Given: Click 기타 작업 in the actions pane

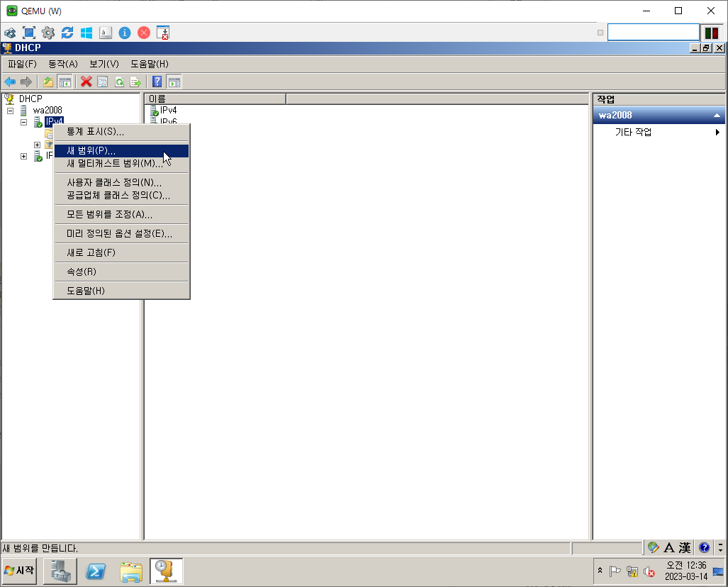Looking at the screenshot, I should pos(633,133).
